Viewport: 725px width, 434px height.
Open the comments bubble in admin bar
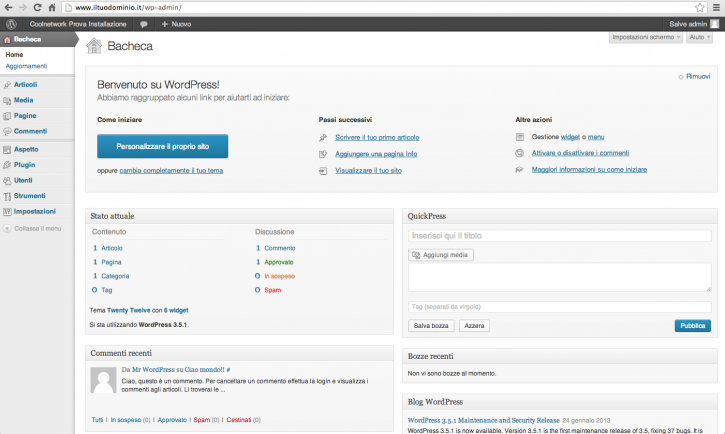pos(144,24)
